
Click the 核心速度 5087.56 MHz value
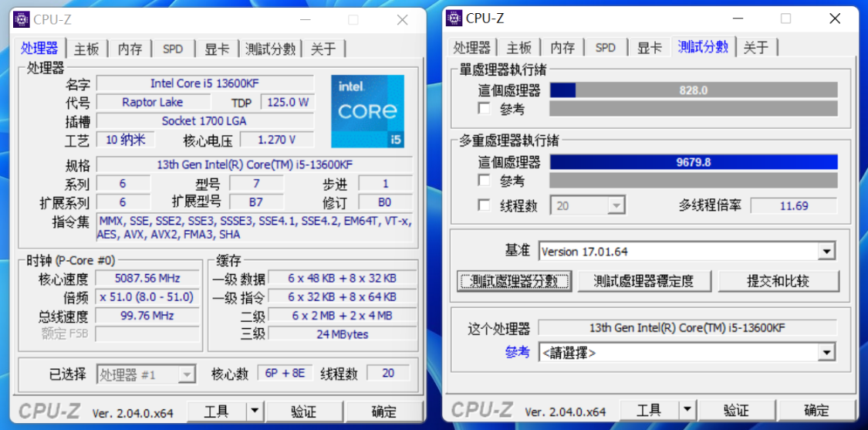[147, 278]
